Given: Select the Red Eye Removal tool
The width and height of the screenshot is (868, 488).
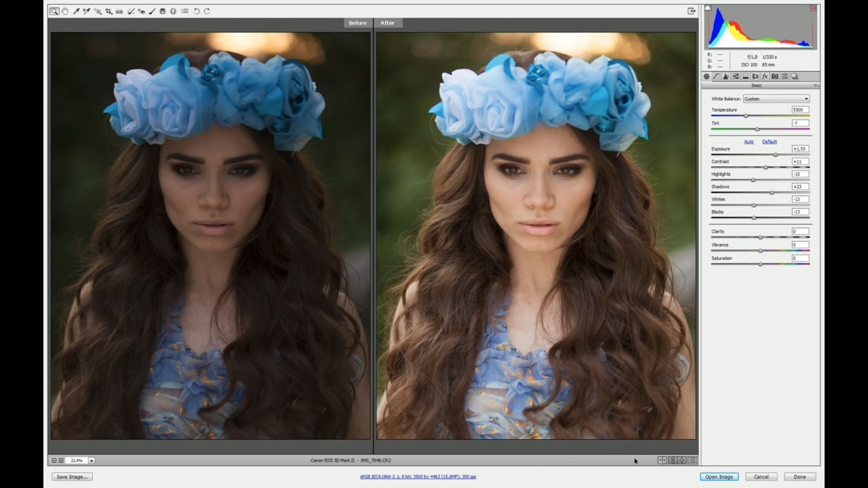Looking at the screenshot, I should coord(141,11).
